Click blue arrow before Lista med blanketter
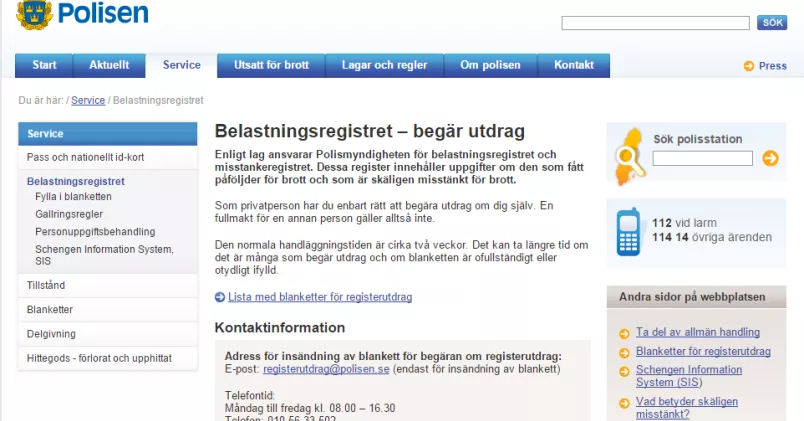Viewport: 804px width, 421px height. point(220,297)
